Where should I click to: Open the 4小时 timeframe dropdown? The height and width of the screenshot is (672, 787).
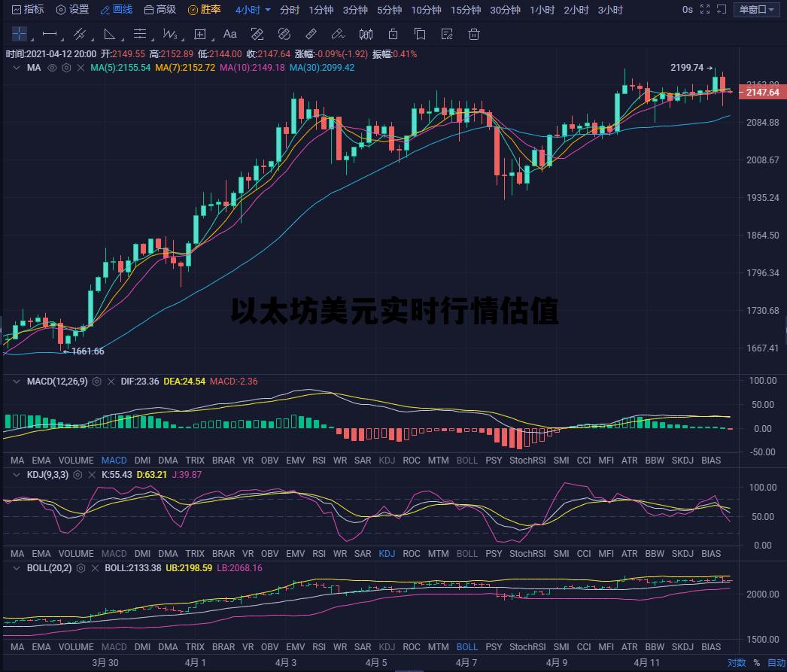(252, 10)
